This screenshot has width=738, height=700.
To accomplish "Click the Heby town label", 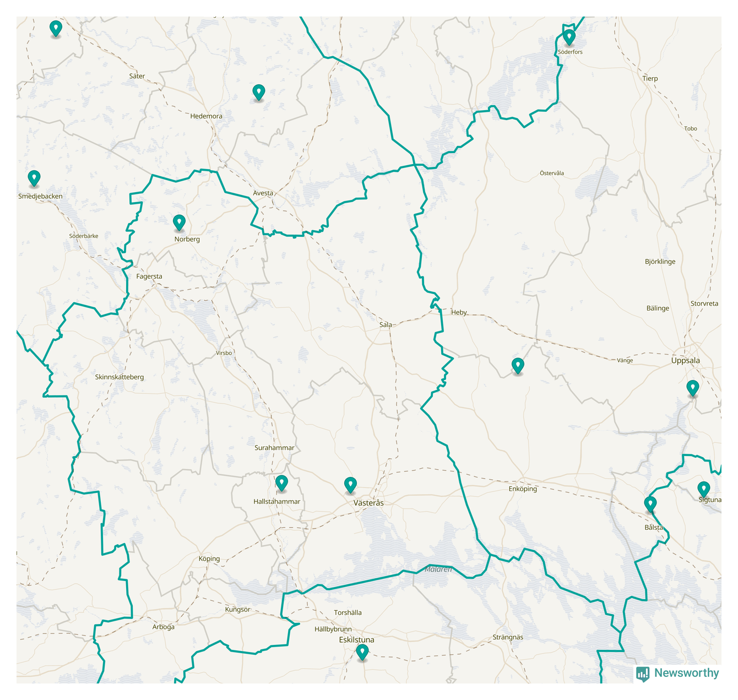I will (459, 312).
